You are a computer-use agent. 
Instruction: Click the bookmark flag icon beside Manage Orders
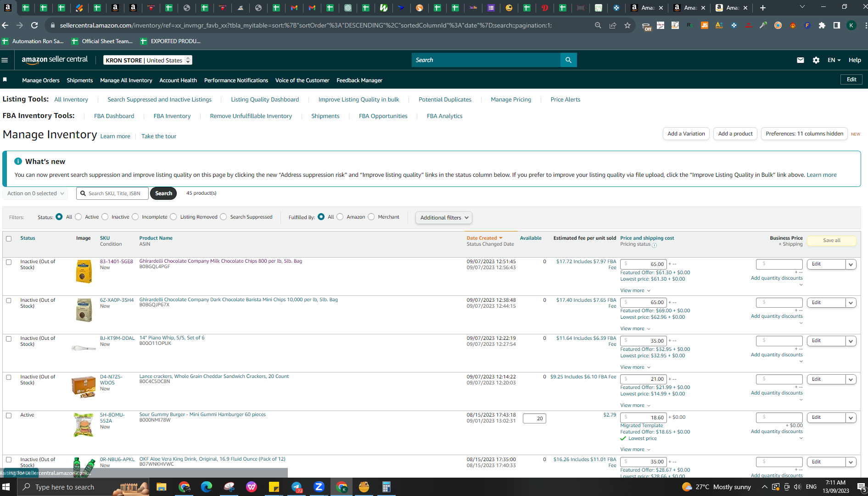pos(5,79)
